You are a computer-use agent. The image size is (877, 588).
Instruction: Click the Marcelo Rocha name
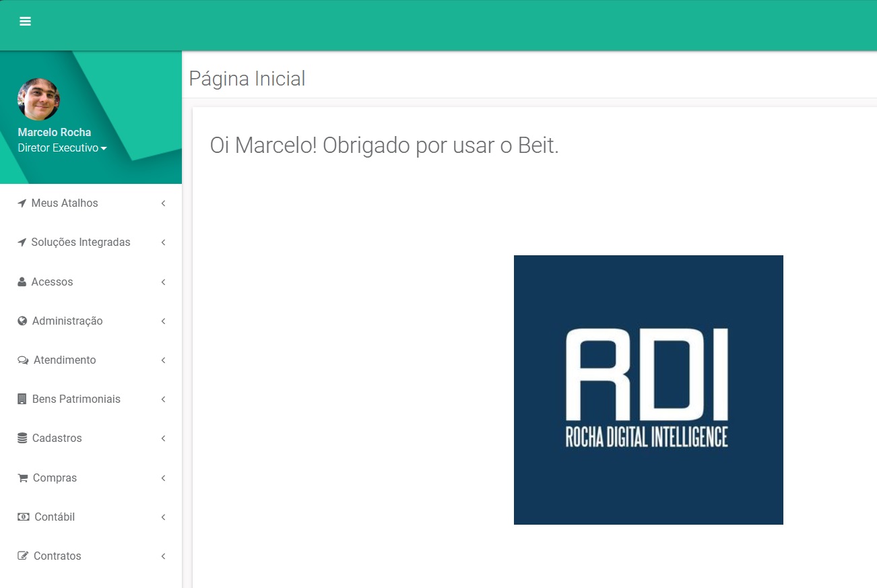pos(55,132)
